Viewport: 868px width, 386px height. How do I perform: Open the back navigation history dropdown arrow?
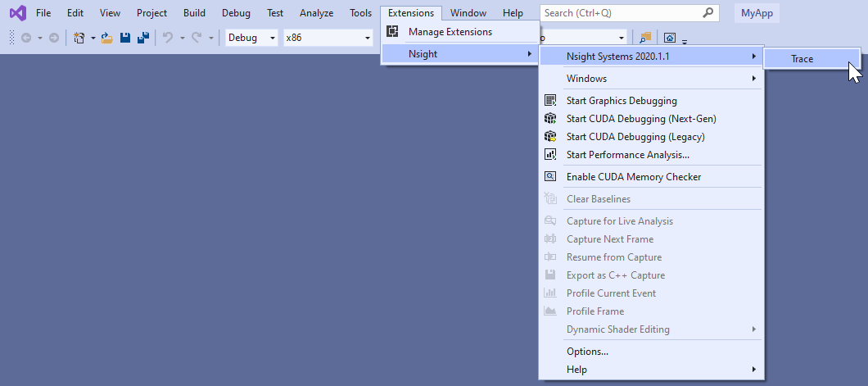click(40, 39)
